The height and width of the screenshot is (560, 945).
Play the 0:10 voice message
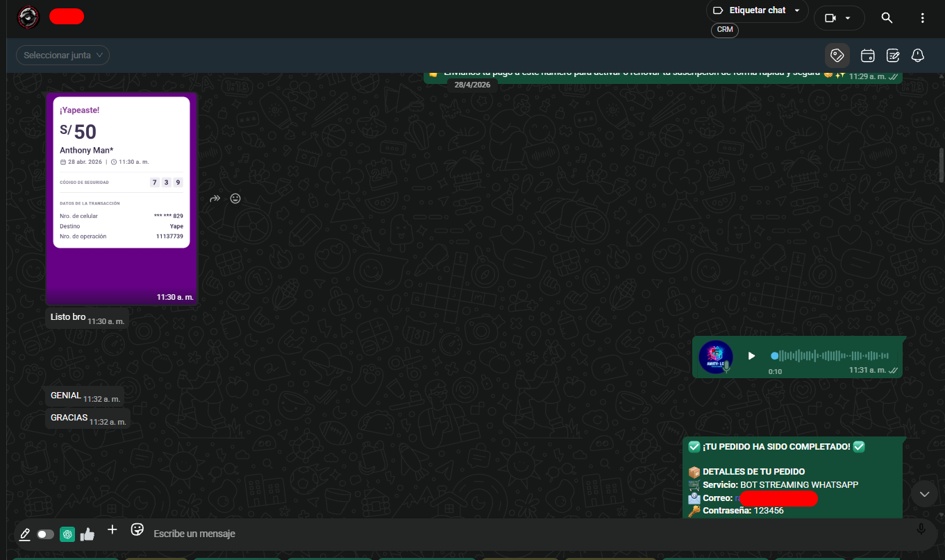751,356
